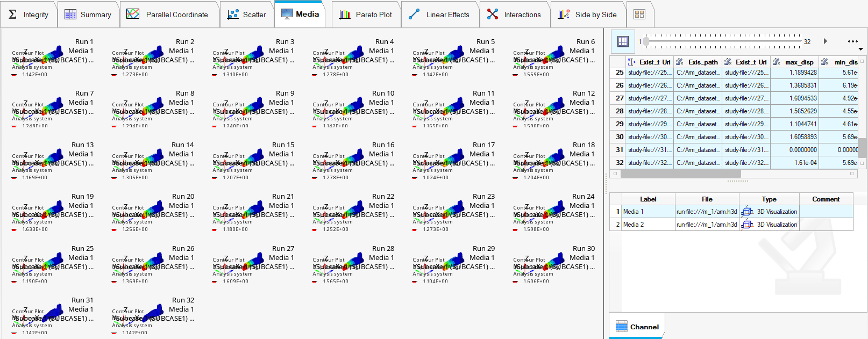Click max_disp value 1.61e-04
868x339 pixels.
tap(794, 163)
